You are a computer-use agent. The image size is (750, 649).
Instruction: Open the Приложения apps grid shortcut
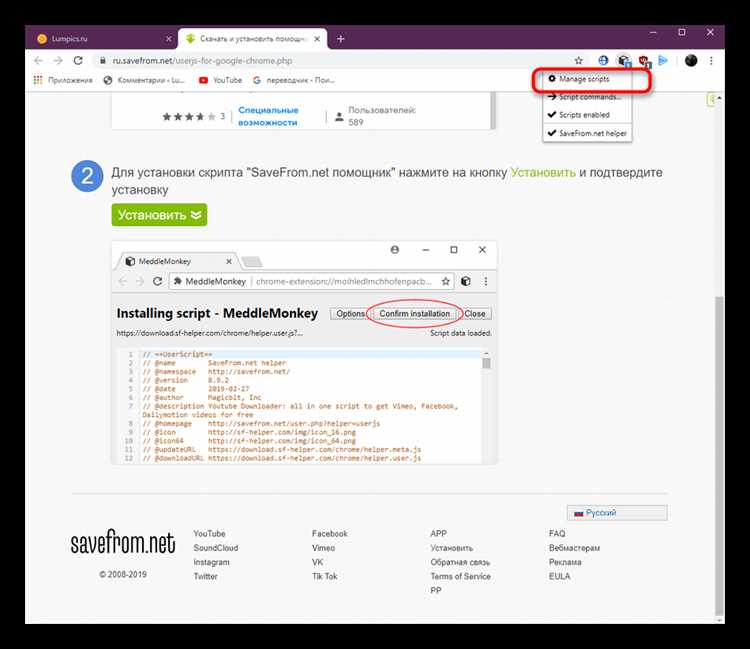point(63,80)
